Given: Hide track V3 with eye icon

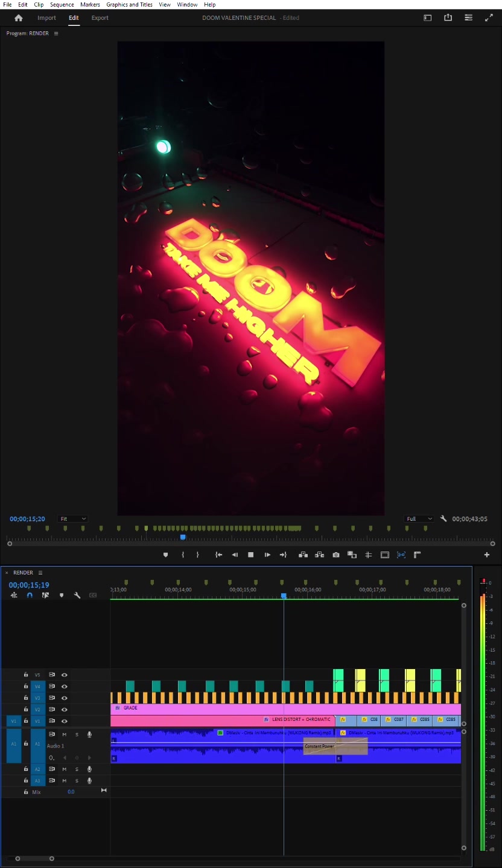Looking at the screenshot, I should coord(65,698).
